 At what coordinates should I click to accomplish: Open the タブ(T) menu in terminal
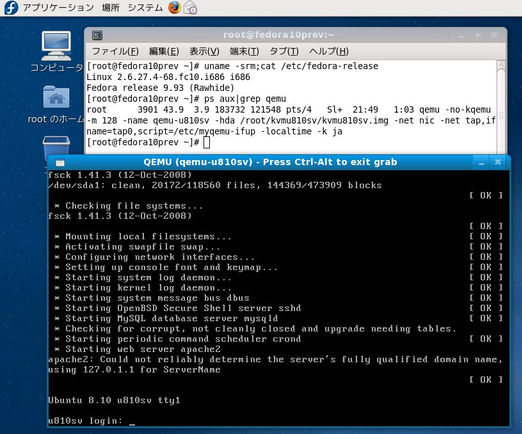coord(284,51)
